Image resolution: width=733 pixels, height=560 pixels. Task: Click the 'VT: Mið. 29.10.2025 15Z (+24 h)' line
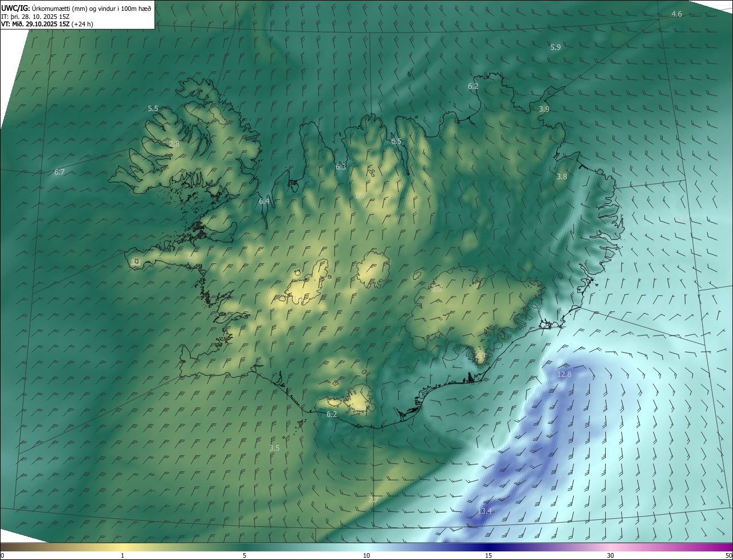point(48,24)
